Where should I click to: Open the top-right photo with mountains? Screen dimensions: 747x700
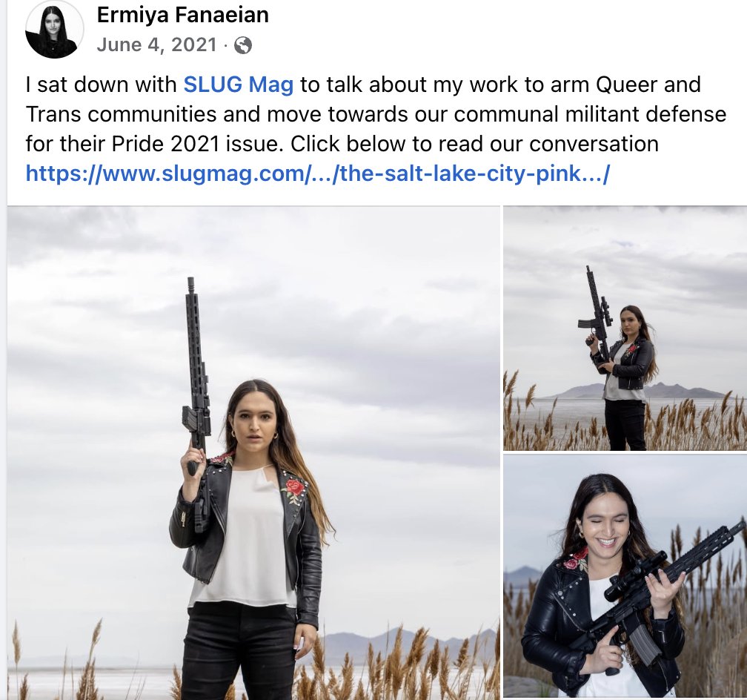[625, 328]
